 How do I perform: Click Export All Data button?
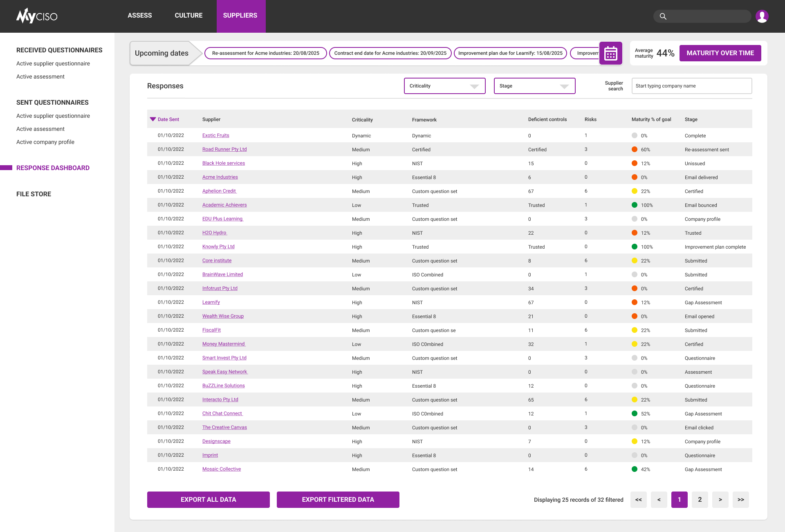click(x=208, y=500)
